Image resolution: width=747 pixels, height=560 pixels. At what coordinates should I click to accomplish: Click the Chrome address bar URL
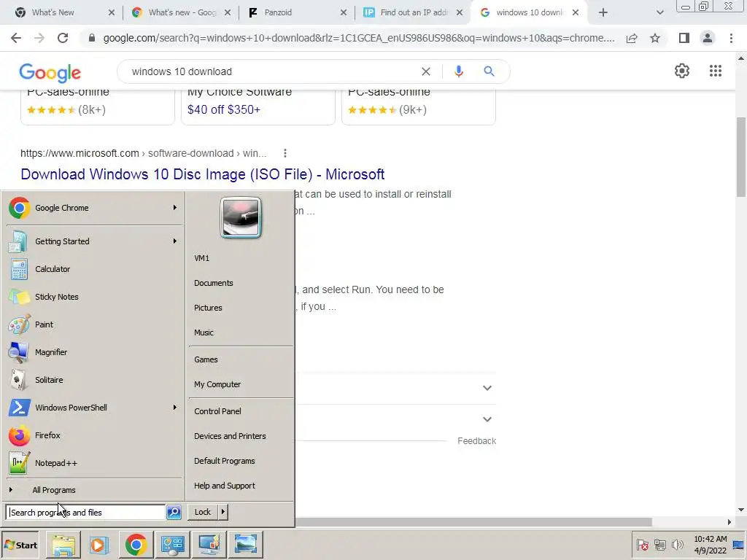coord(359,38)
